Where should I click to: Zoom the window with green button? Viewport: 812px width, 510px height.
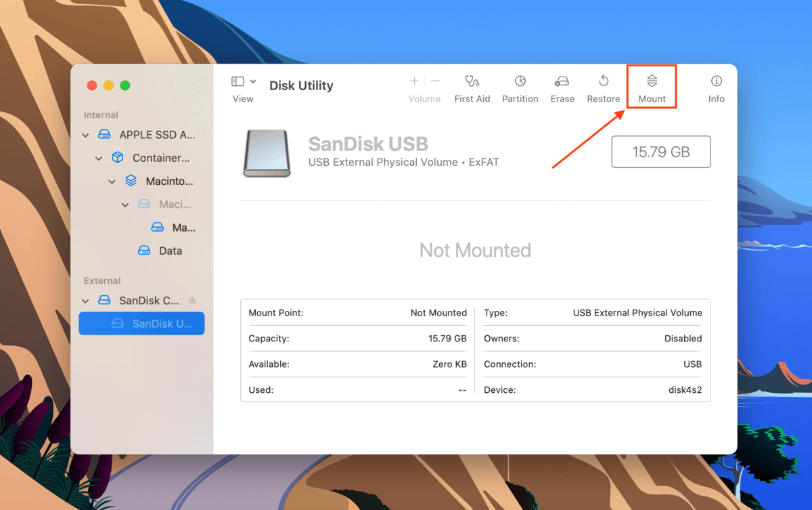click(x=125, y=85)
